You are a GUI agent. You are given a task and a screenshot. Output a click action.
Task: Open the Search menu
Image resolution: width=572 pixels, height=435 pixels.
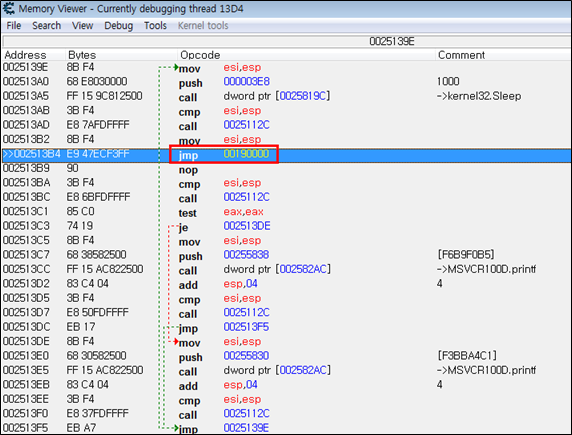coord(46,26)
